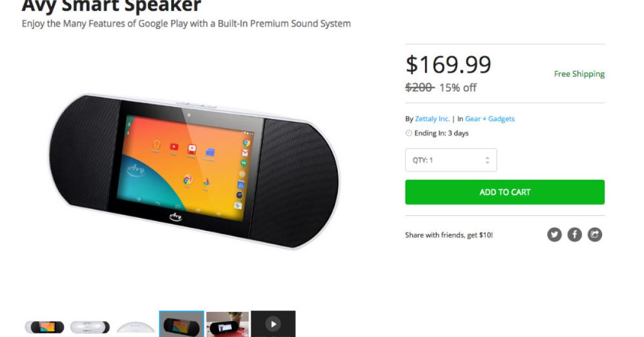Add the Avy Smart Speaker to cart
The height and width of the screenshot is (337, 644).
(504, 192)
